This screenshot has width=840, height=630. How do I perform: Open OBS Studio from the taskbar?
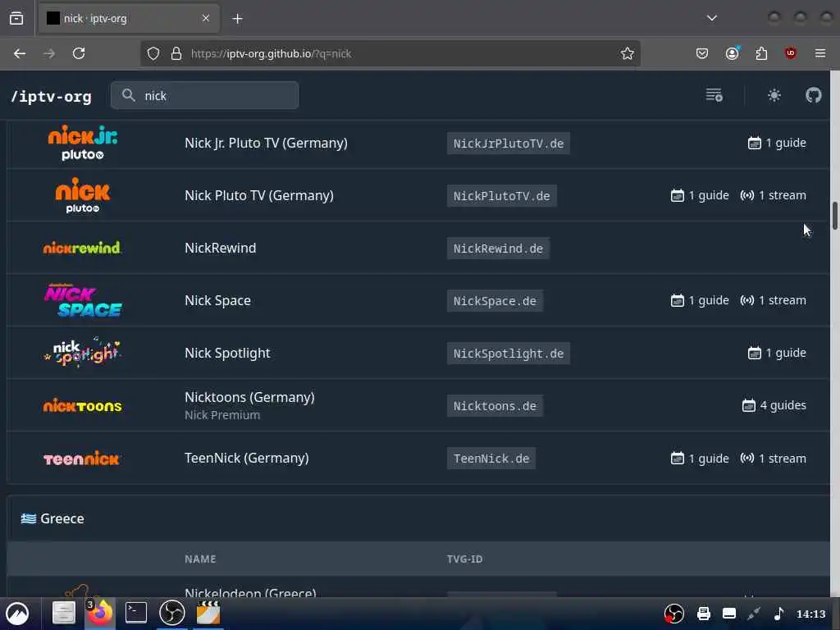point(172,613)
